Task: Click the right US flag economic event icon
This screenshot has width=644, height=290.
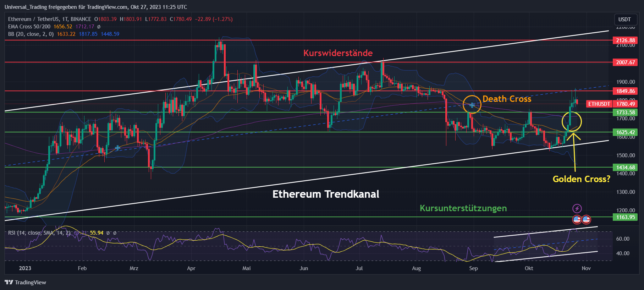Action: click(x=586, y=220)
